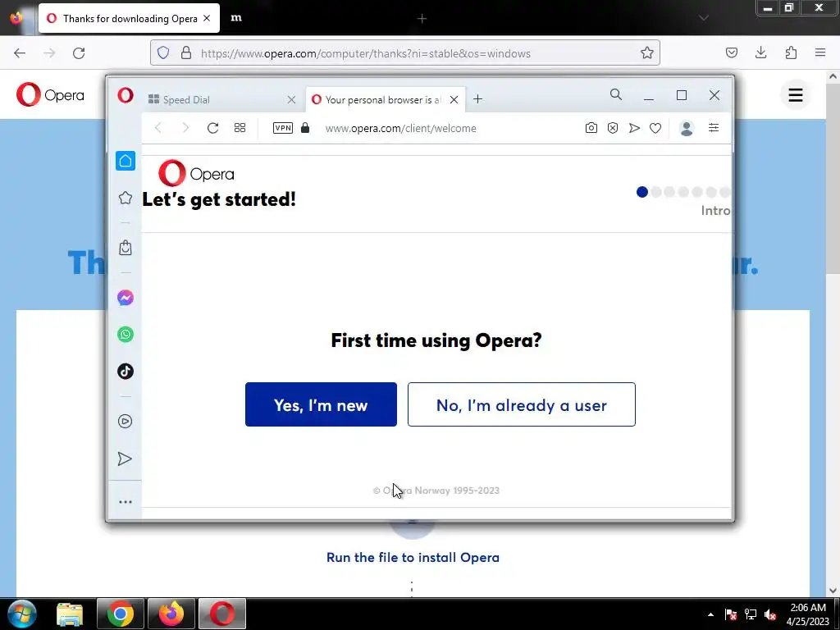
Task: Open Shopping bag icon in Opera sidebar
Action: (x=126, y=248)
